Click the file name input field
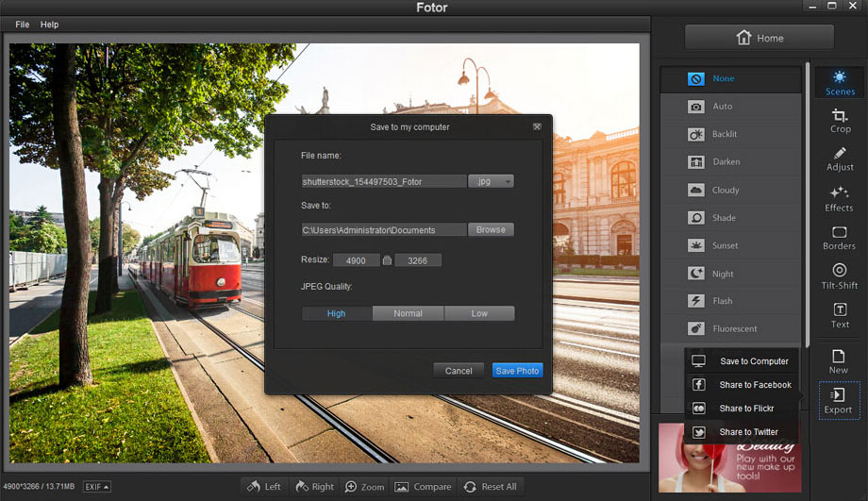Screen dimensions: 868x501 [383, 181]
